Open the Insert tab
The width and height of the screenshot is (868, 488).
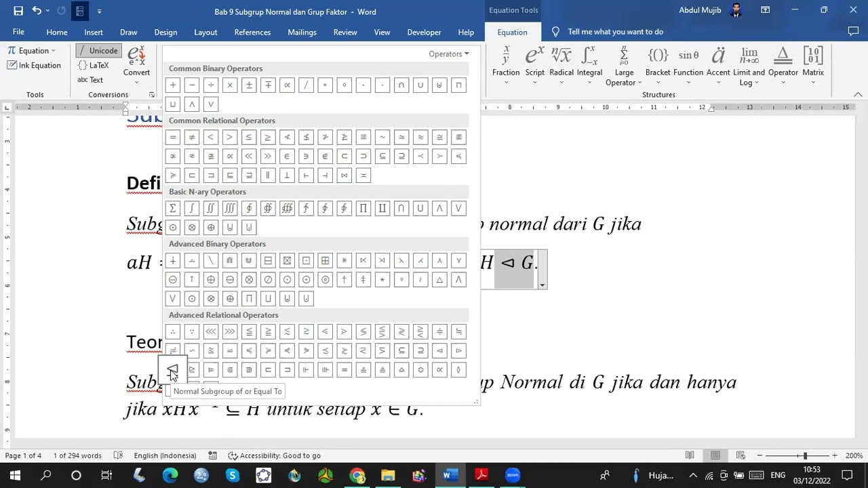94,32
